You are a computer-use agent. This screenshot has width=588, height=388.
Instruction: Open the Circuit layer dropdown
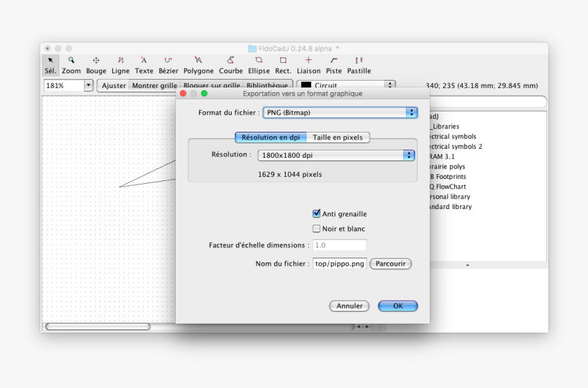pos(346,85)
